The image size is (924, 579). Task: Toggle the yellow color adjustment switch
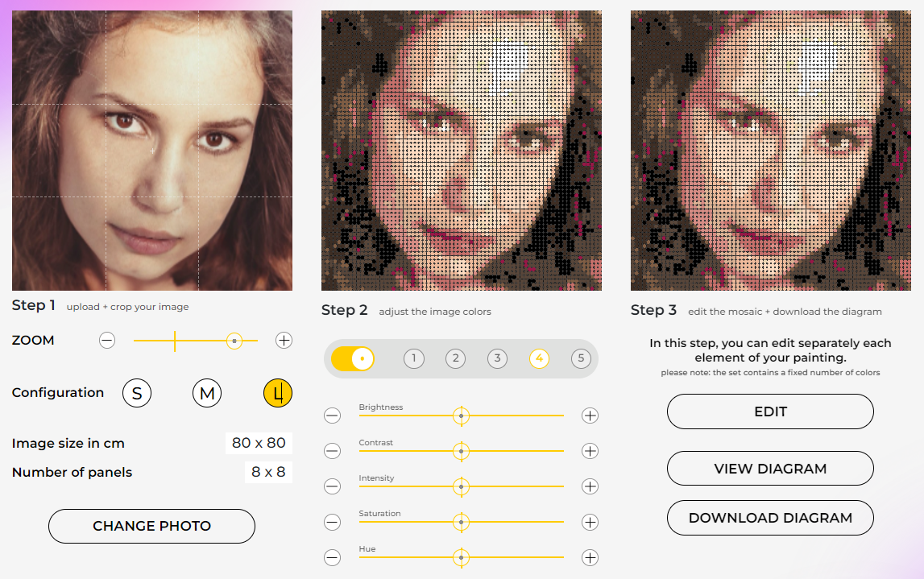[353, 358]
